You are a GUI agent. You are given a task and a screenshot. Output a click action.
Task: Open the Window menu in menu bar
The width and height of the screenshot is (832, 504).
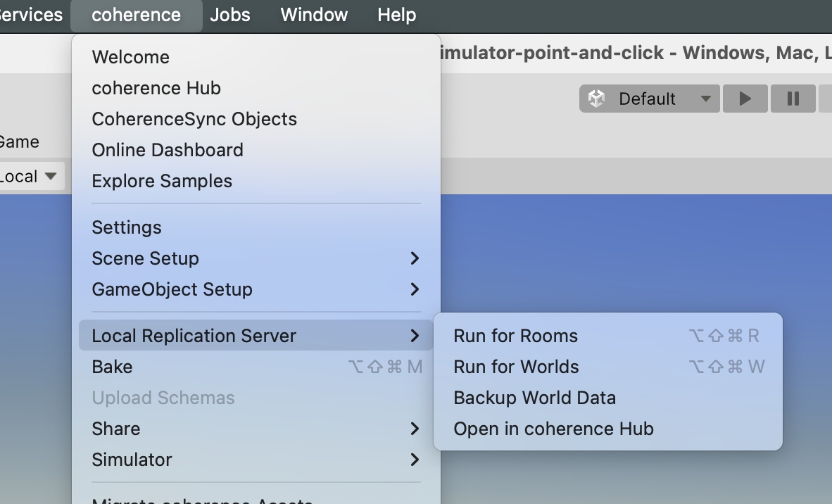point(314,15)
